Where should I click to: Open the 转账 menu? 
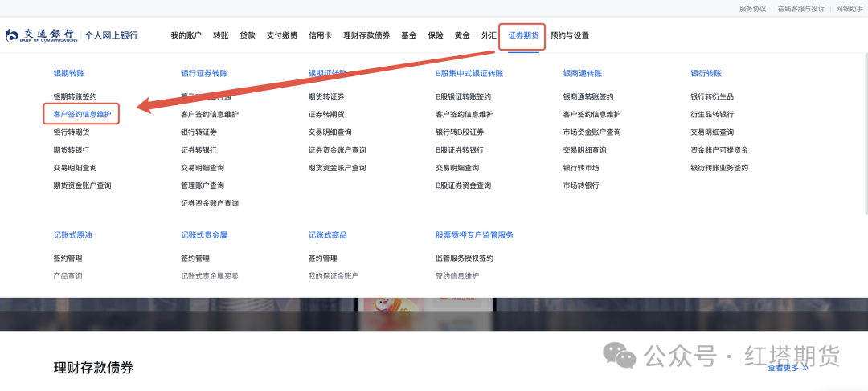point(221,35)
